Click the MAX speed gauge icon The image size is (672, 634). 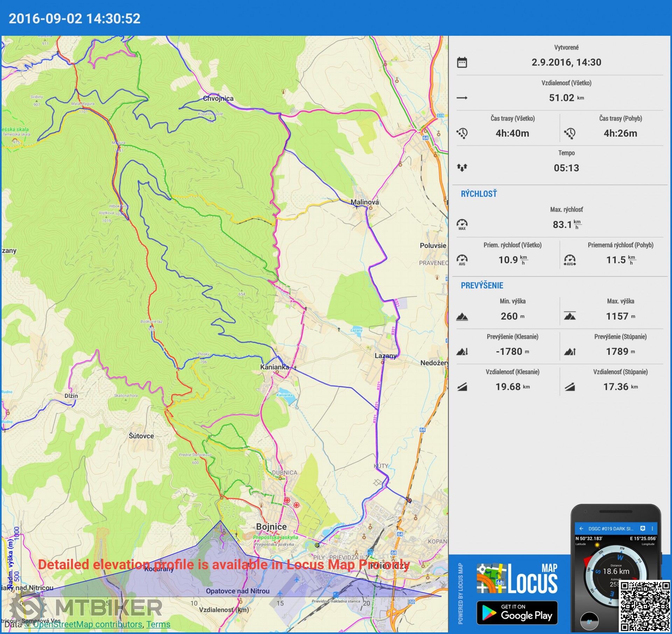point(462,224)
